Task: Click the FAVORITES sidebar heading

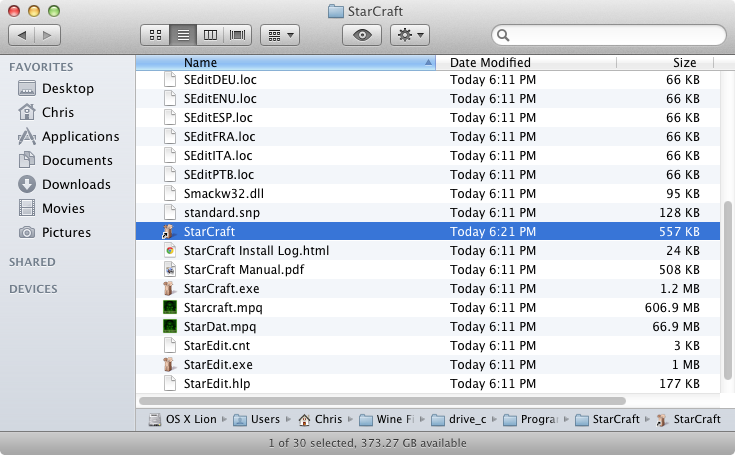Action: click(41, 67)
